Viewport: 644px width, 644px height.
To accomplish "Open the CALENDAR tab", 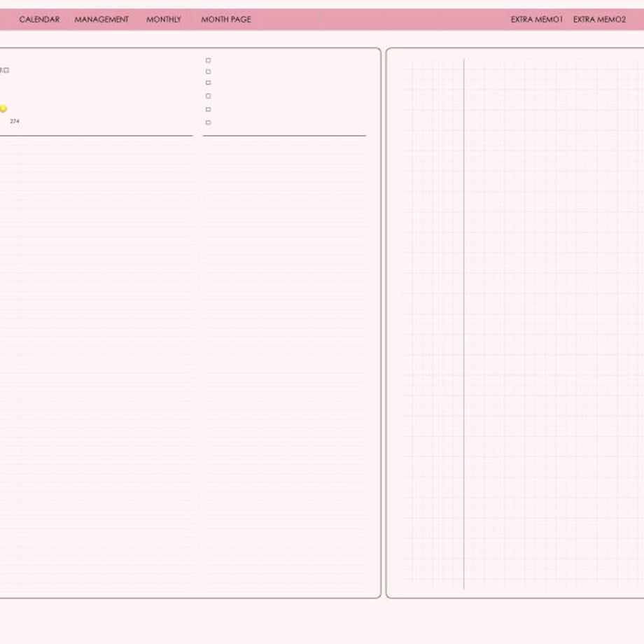I will click(x=39, y=20).
